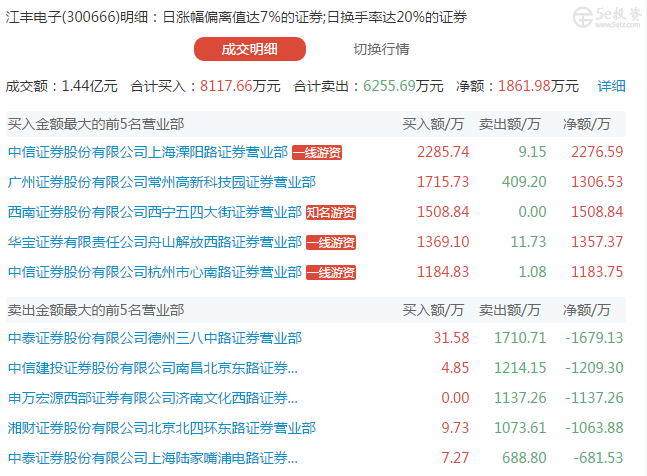Click the buy amount 9.73
Screen dimensions: 647x476
(455, 428)
